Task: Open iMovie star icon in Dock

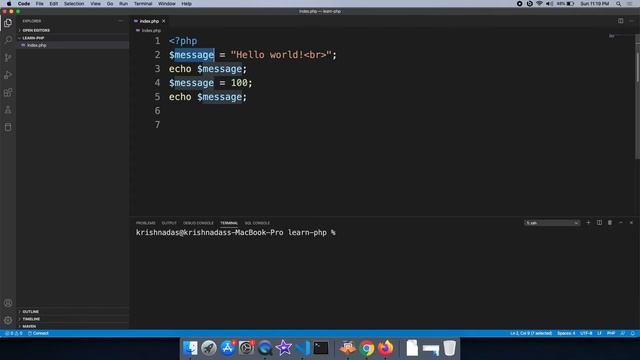Action: tap(283, 348)
